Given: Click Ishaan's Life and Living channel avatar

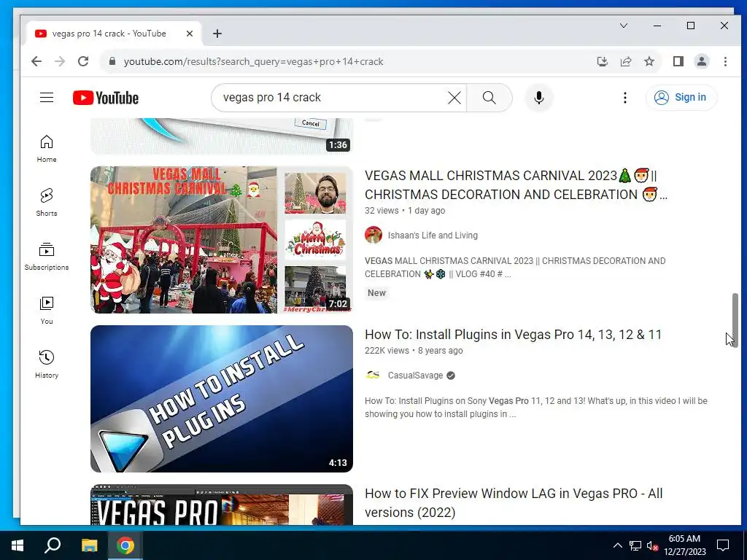Looking at the screenshot, I should point(373,235).
